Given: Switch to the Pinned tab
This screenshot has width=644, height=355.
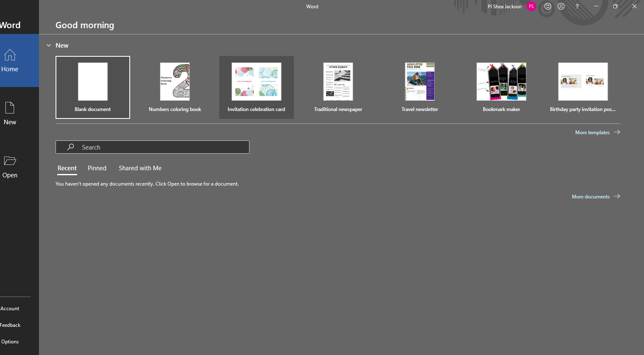Looking at the screenshot, I should 97,168.
